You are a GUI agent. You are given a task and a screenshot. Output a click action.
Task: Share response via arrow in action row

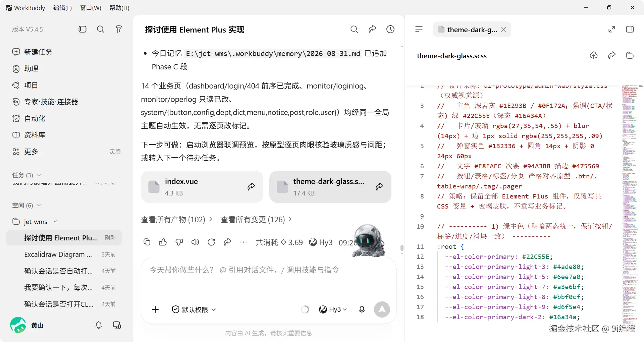coord(227,242)
